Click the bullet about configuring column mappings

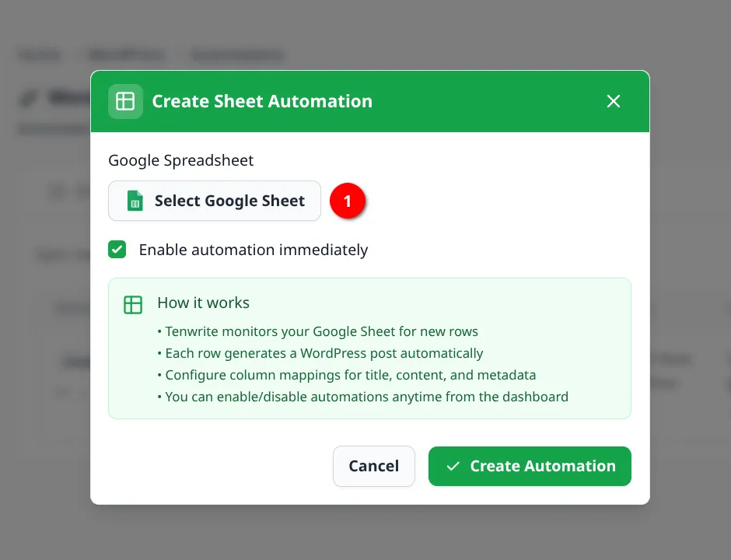(348, 375)
